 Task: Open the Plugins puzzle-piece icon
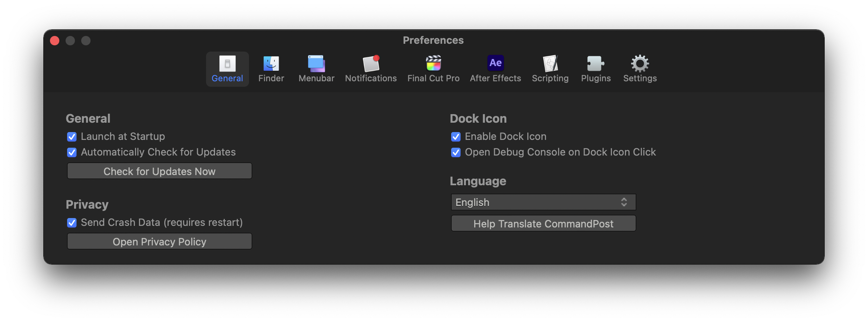tap(596, 63)
